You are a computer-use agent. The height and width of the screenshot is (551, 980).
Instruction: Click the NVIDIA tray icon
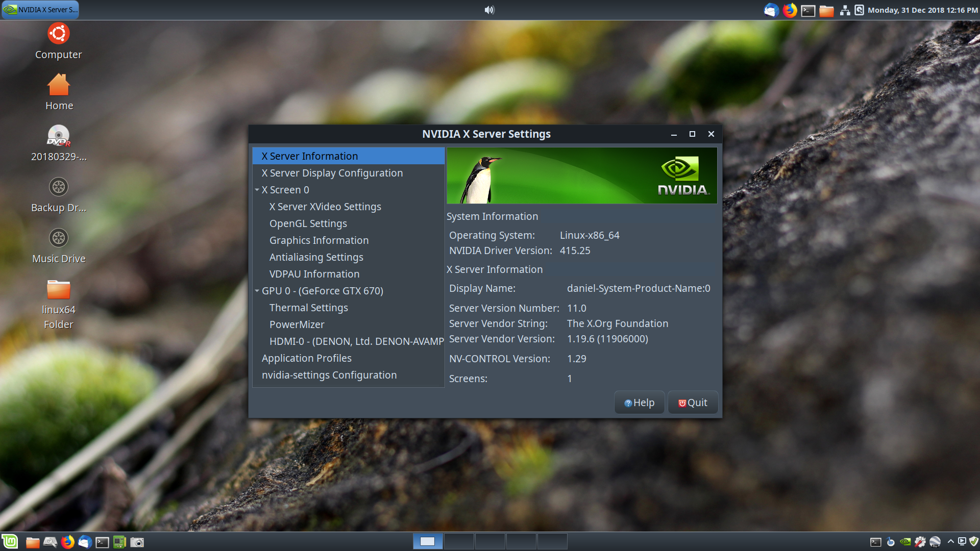click(x=905, y=542)
